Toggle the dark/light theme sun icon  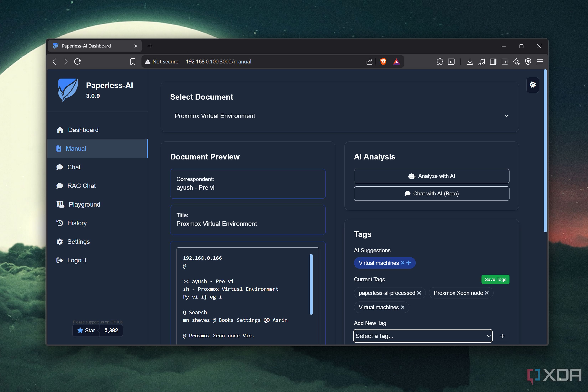pos(533,85)
